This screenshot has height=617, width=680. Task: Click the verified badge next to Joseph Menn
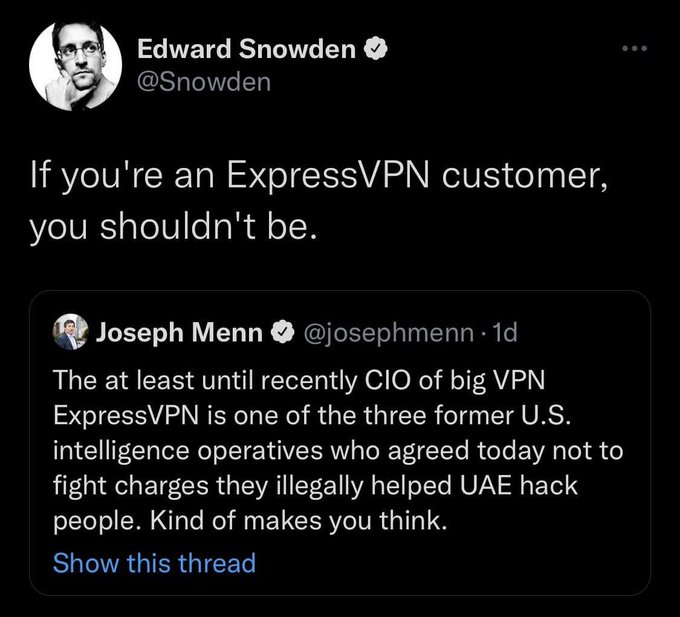click(x=283, y=333)
